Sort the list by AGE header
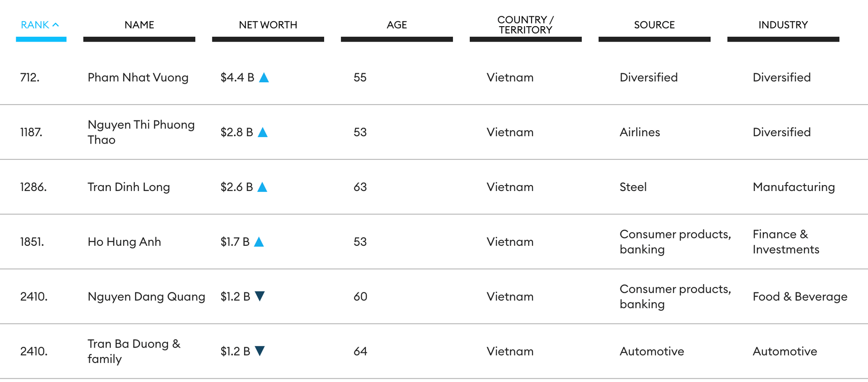 396,25
